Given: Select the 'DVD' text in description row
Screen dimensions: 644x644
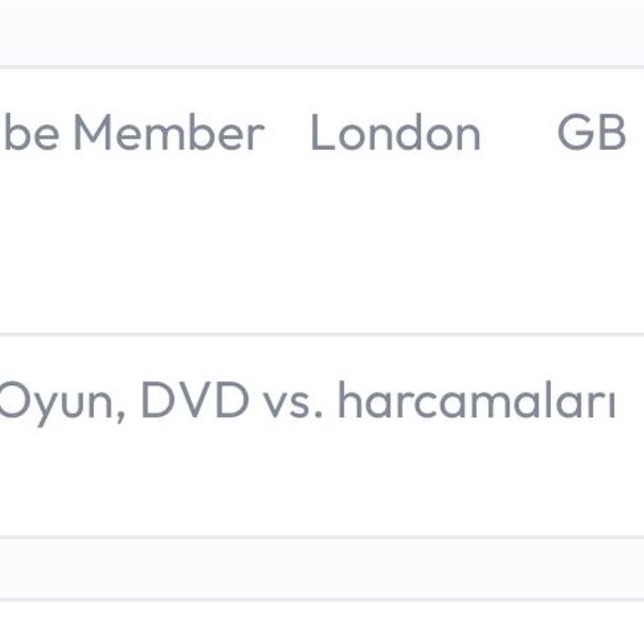Looking at the screenshot, I should (x=195, y=401).
